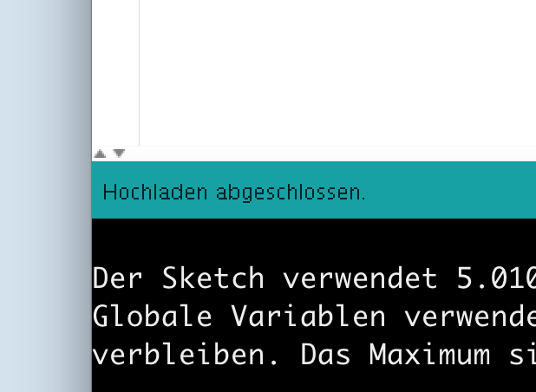Click the 'Hochladen abgeschlossen.' status message
This screenshot has width=536, height=392.
(234, 193)
